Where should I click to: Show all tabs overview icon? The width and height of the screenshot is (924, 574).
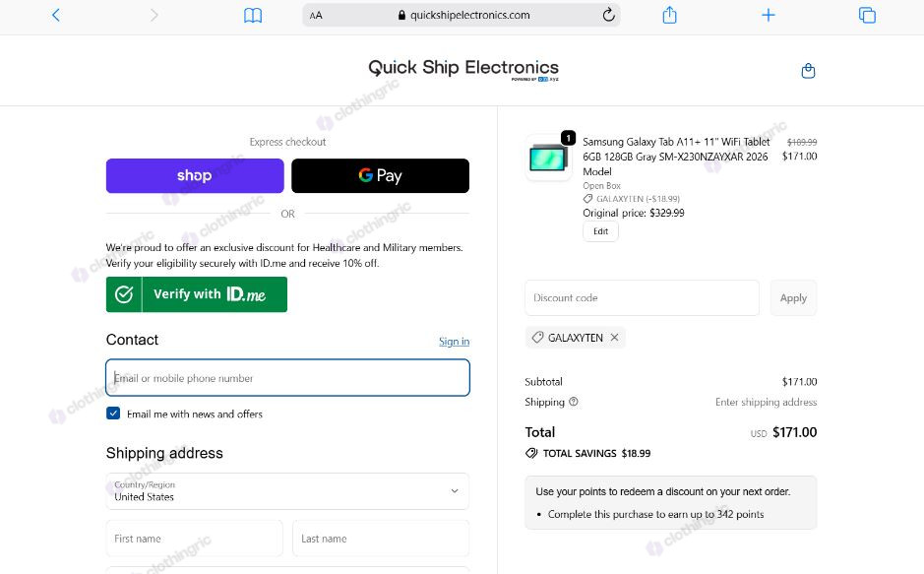coord(867,15)
